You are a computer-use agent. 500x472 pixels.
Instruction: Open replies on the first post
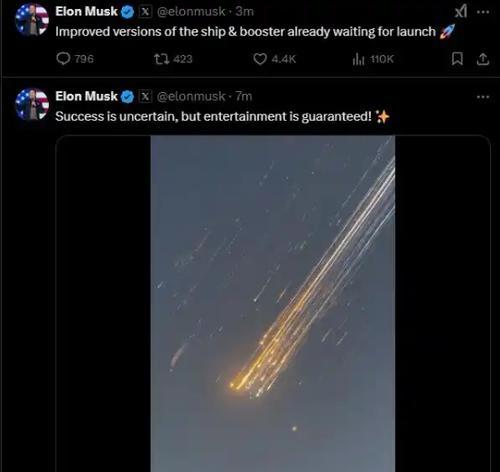[x=75, y=59]
